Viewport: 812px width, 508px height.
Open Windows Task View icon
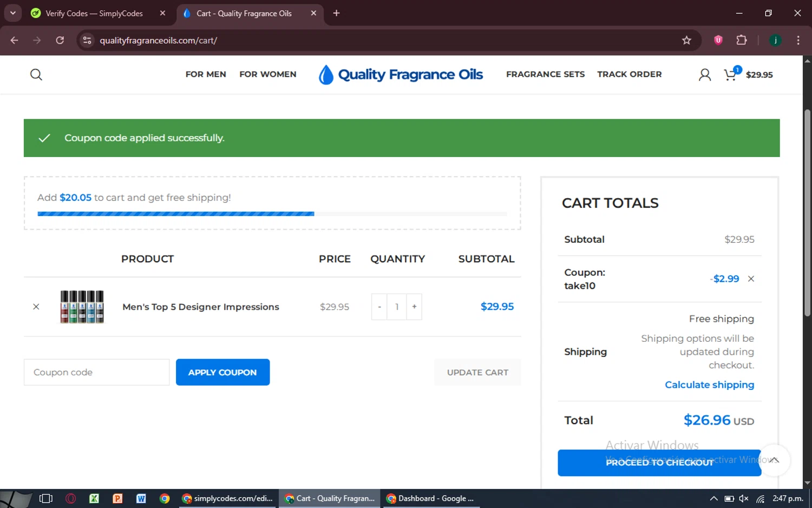click(x=46, y=498)
